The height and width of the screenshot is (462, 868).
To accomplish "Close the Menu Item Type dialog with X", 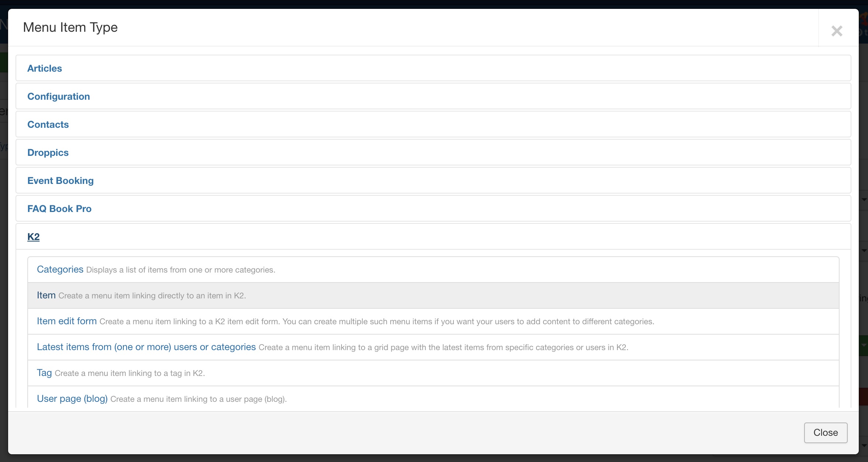I will coord(837,31).
